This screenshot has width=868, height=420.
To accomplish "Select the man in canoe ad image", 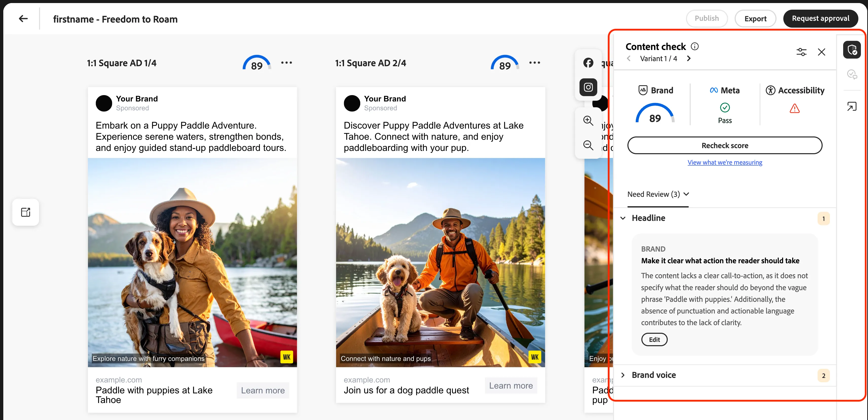I will (x=440, y=262).
